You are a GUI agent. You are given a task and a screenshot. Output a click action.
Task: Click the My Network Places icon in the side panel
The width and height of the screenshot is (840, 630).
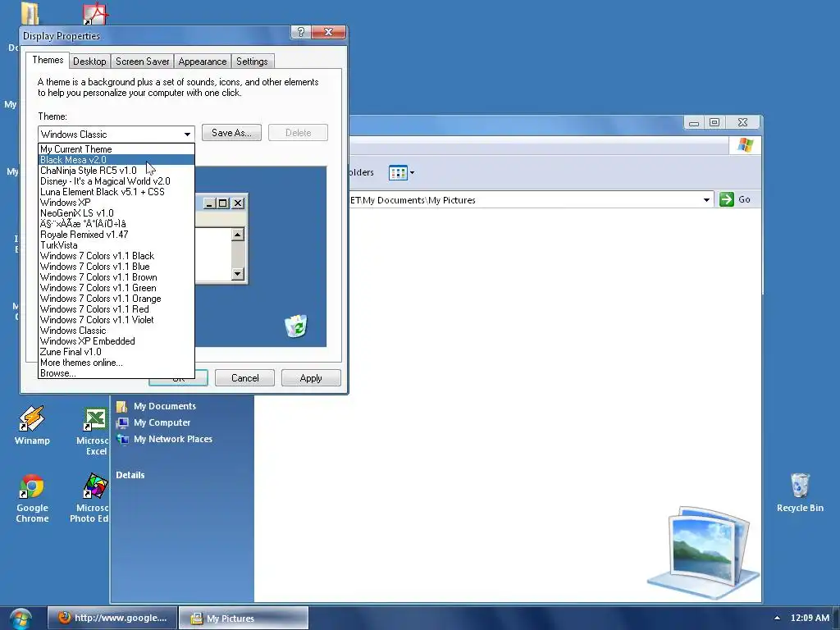(122, 440)
